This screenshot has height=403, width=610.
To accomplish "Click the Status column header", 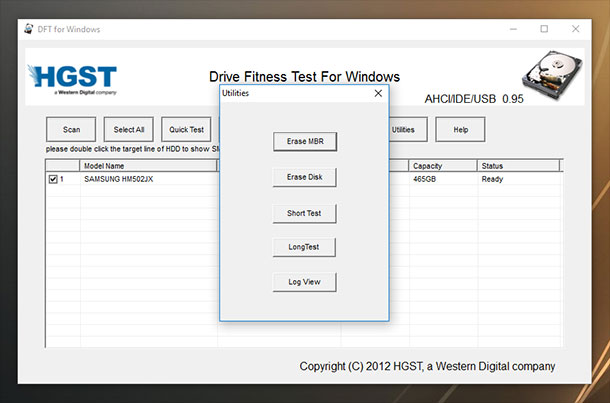I will (518, 166).
